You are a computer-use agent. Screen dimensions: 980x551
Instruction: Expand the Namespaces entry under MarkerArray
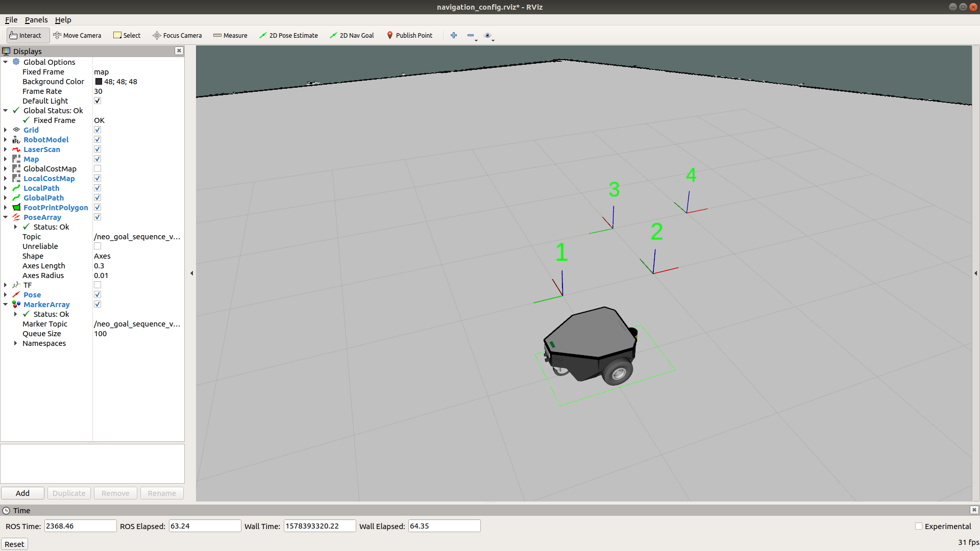(16, 343)
